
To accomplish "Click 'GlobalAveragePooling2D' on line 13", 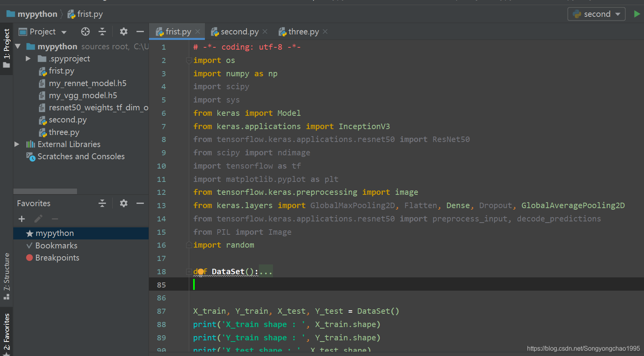I will 573,205.
